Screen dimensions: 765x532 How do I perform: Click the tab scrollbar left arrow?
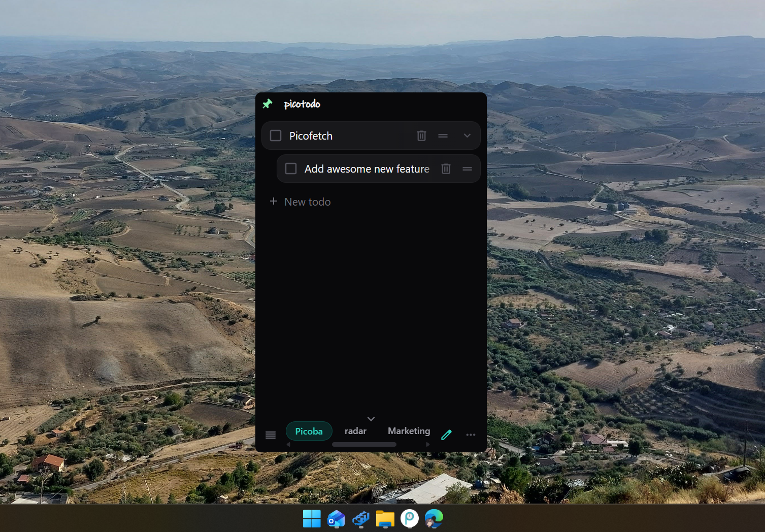coord(288,444)
